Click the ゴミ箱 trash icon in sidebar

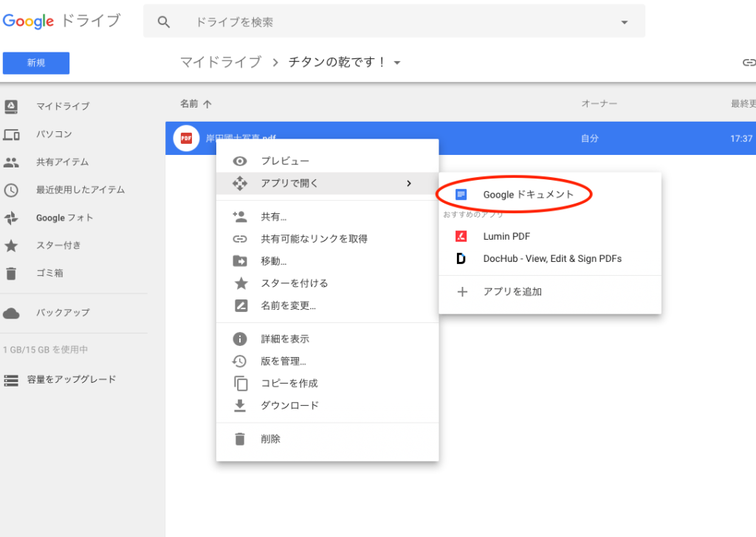11,273
